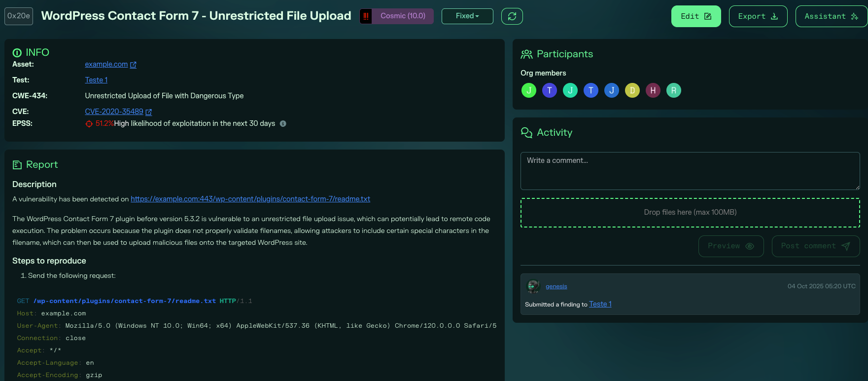This screenshot has height=381, width=868.
Task: Open the genesis user profile link
Action: pyautogui.click(x=556, y=286)
